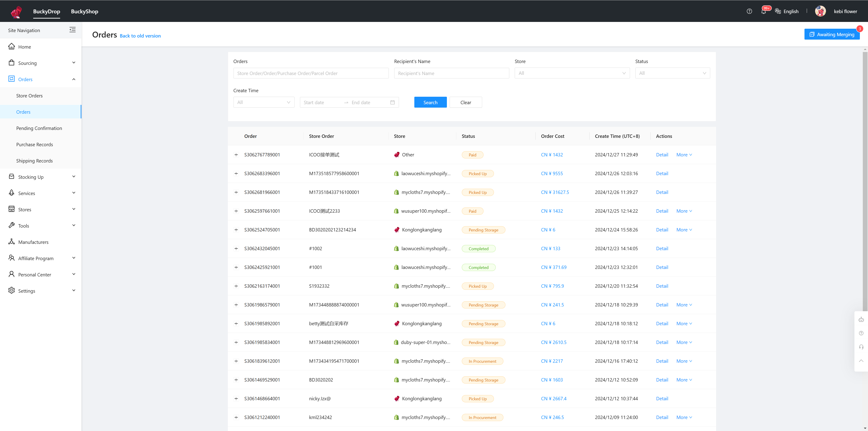Open More menu for order S3062524705001
868x431 pixels.
pyautogui.click(x=684, y=230)
